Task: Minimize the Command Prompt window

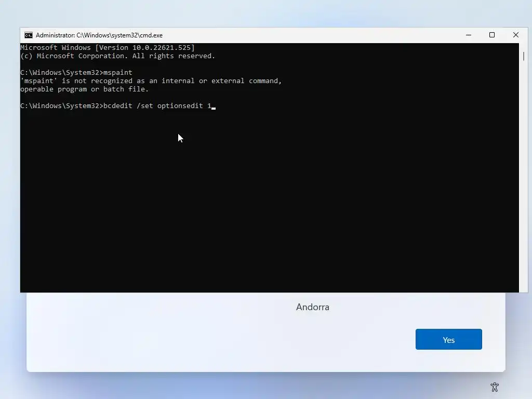Action: (469, 35)
